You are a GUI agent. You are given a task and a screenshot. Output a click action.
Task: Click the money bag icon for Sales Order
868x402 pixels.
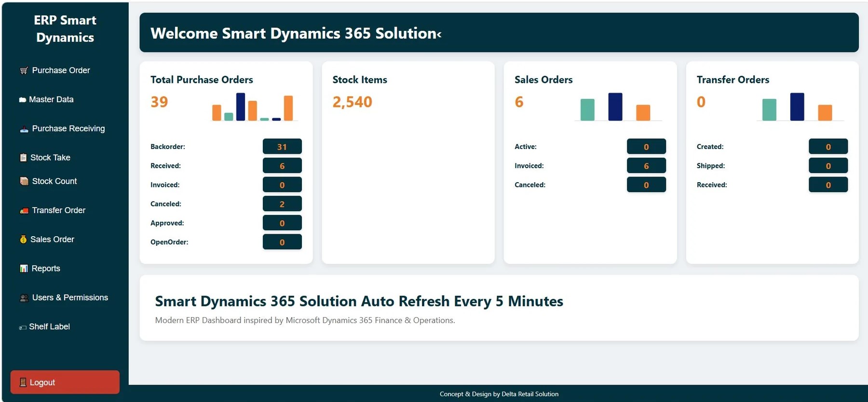(x=23, y=239)
